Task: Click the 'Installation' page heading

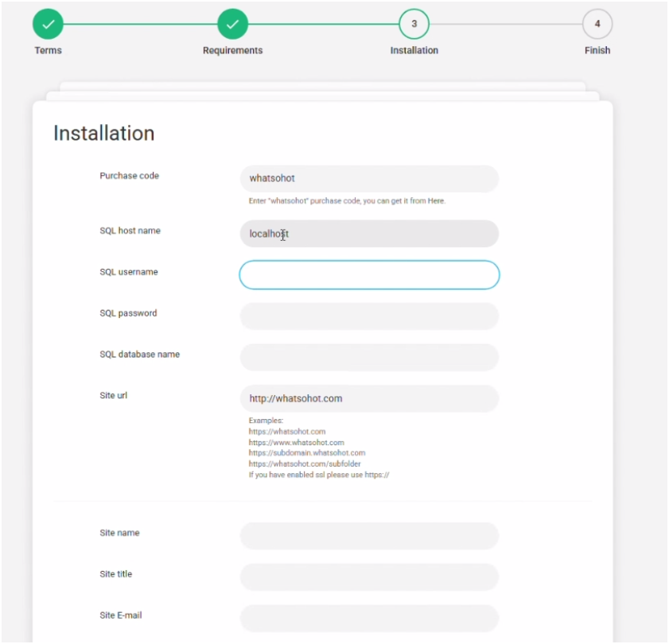Action: (x=103, y=134)
